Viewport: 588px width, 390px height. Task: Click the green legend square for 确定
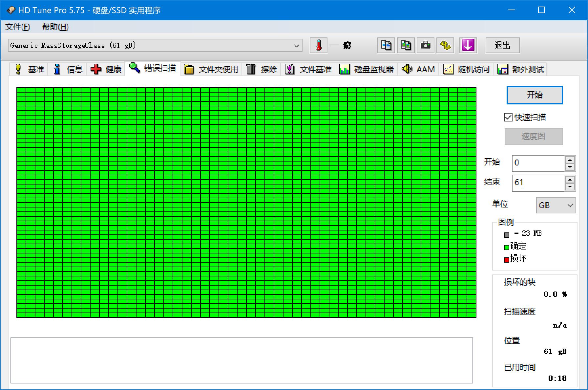click(x=507, y=247)
